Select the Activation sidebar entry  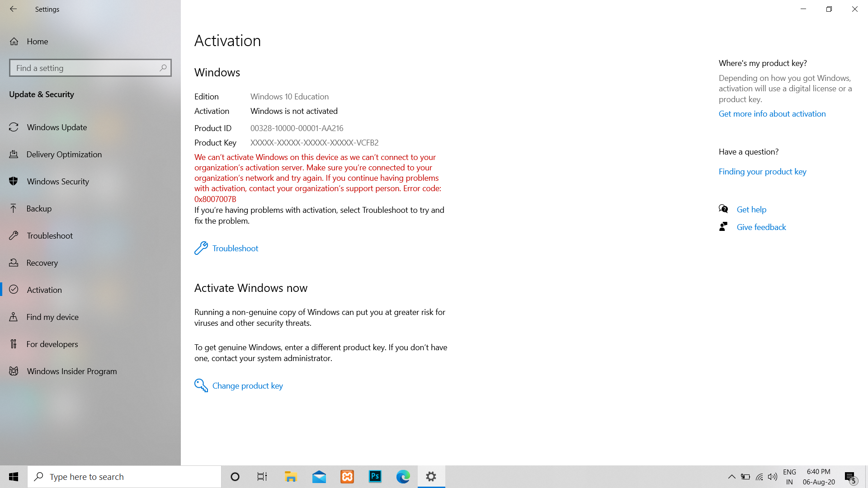pos(90,290)
